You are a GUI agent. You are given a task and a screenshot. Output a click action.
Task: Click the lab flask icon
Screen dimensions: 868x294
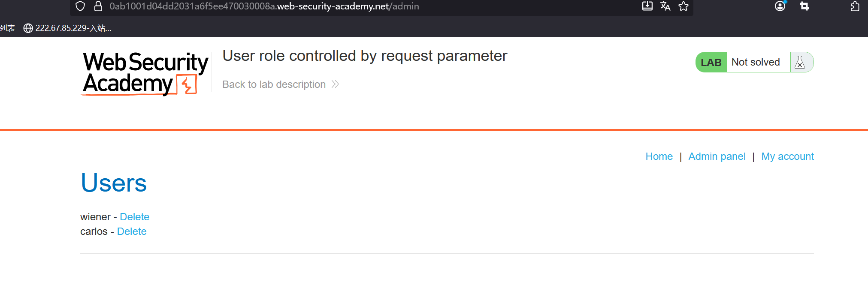tap(800, 62)
